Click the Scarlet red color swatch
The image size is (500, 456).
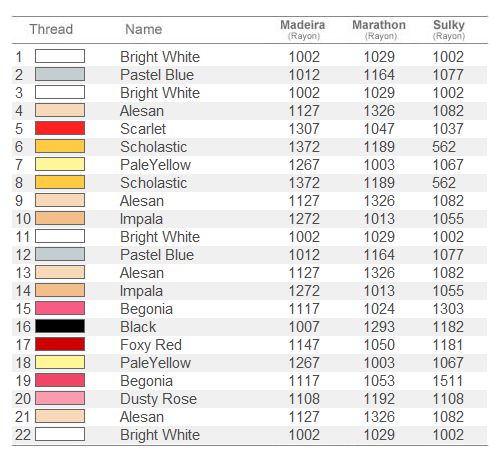(60, 128)
